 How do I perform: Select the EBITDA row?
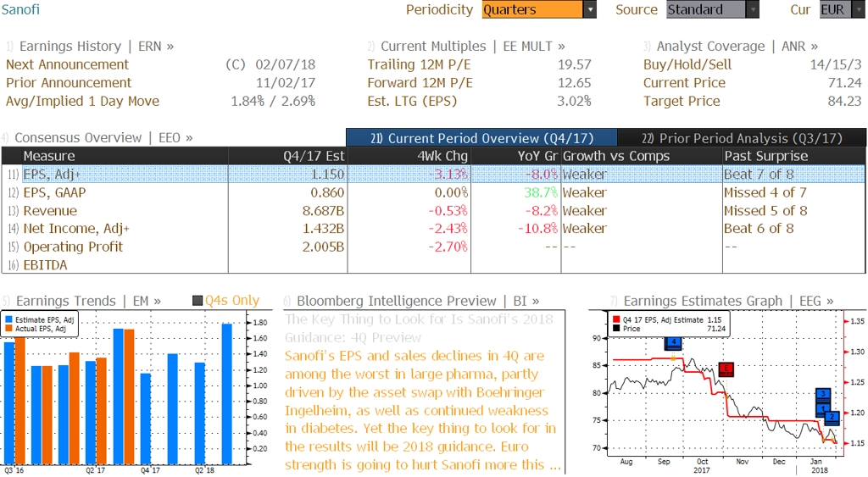(x=433, y=265)
